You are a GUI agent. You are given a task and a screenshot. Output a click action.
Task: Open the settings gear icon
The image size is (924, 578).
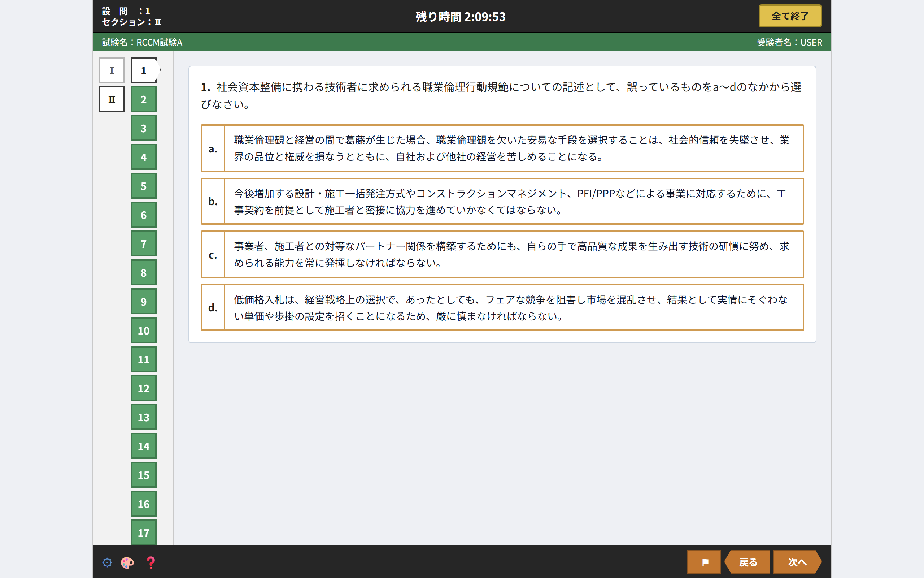point(107,562)
